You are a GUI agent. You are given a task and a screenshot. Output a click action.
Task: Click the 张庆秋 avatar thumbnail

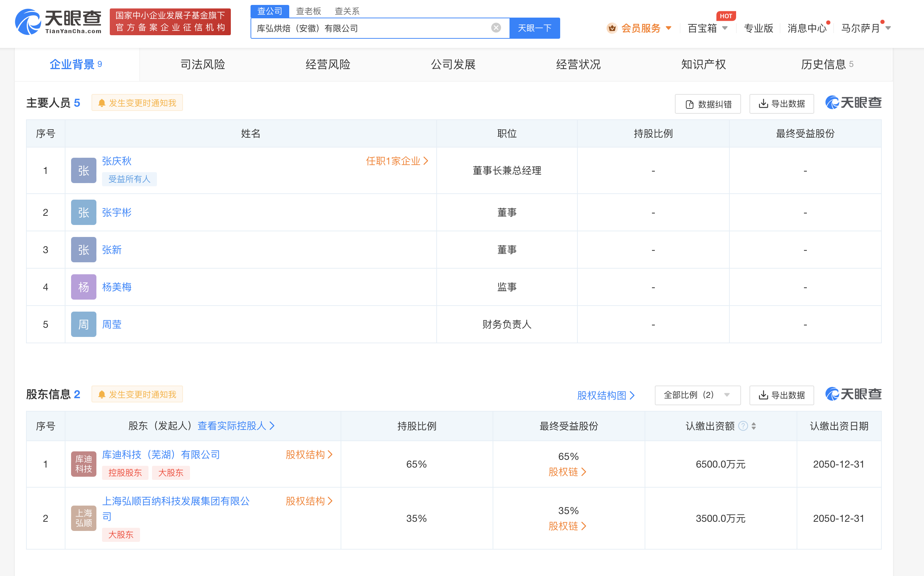(84, 171)
